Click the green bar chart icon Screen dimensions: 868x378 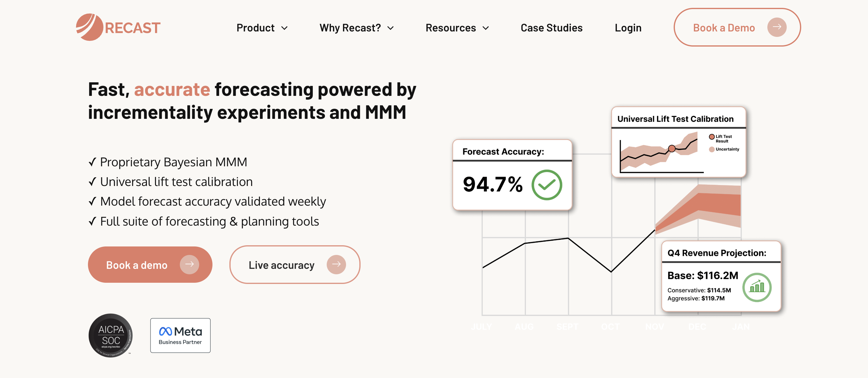(757, 287)
